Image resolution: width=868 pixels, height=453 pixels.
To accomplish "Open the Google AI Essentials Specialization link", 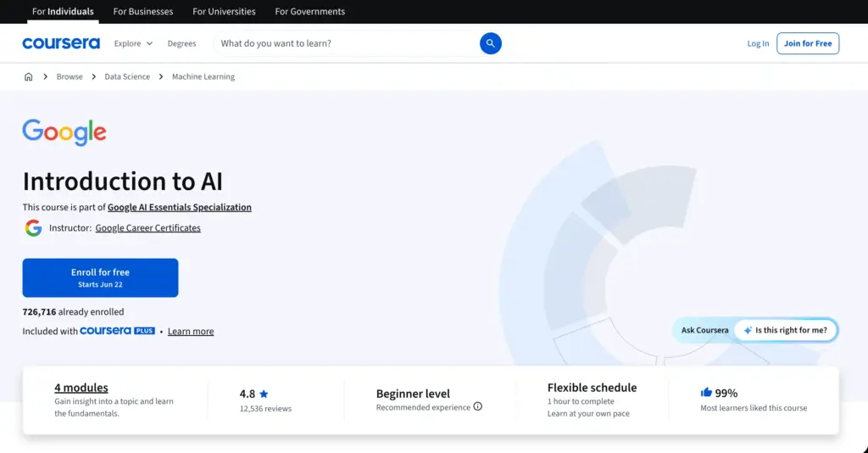I will [x=180, y=207].
